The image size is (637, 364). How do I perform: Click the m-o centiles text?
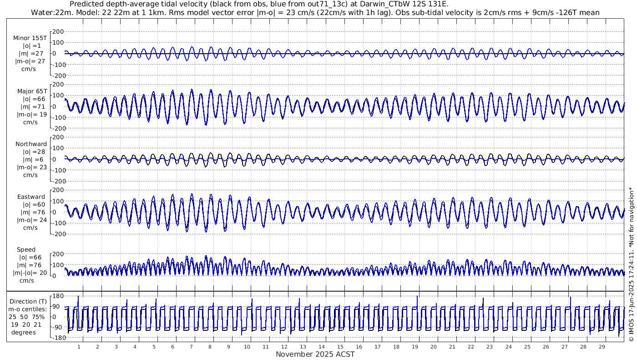(29, 309)
